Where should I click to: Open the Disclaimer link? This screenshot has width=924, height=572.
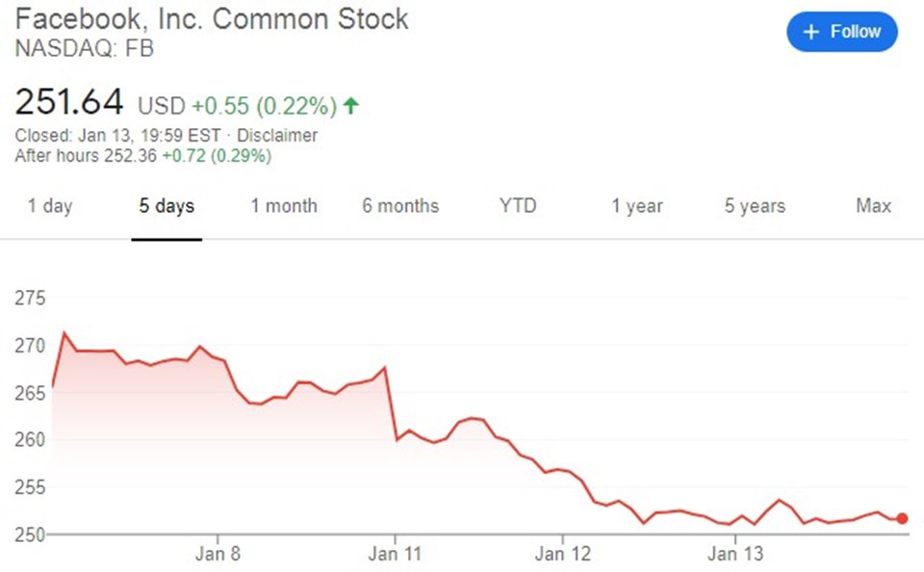(x=277, y=136)
